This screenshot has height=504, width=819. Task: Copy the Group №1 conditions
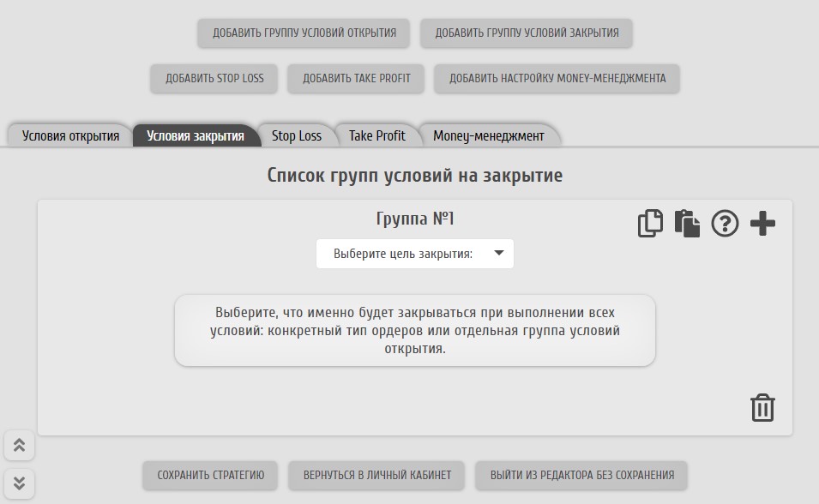pos(650,224)
